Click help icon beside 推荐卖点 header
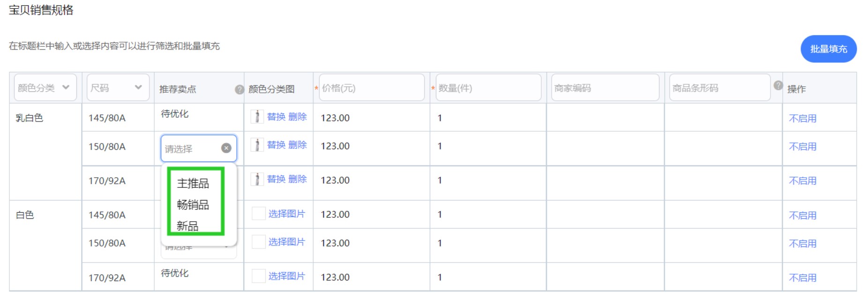The width and height of the screenshot is (868, 298). 239,89
